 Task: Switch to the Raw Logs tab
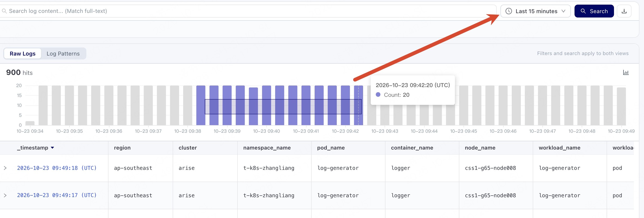coord(22,53)
